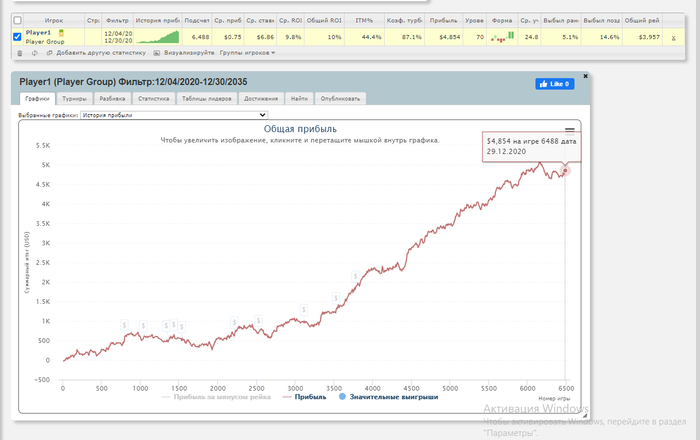700x440 pixels.
Task: Sort by the Подсчет column header
Action: (x=197, y=21)
